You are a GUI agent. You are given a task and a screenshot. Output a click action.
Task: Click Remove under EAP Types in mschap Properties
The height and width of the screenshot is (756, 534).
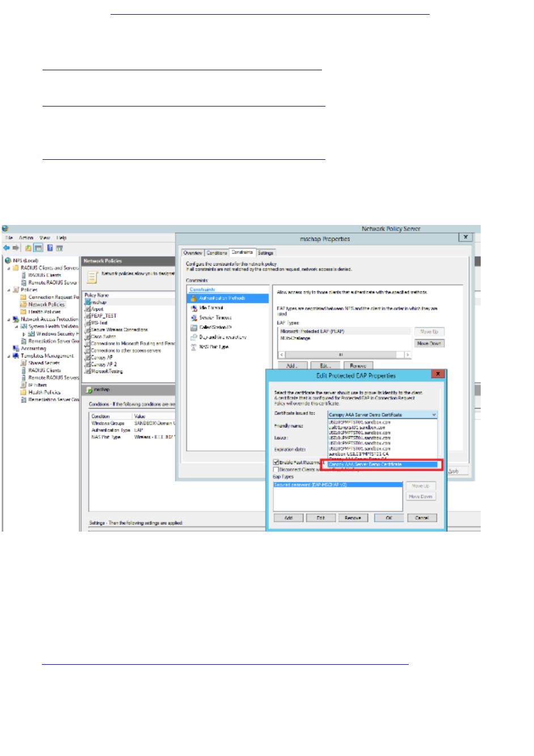358,366
